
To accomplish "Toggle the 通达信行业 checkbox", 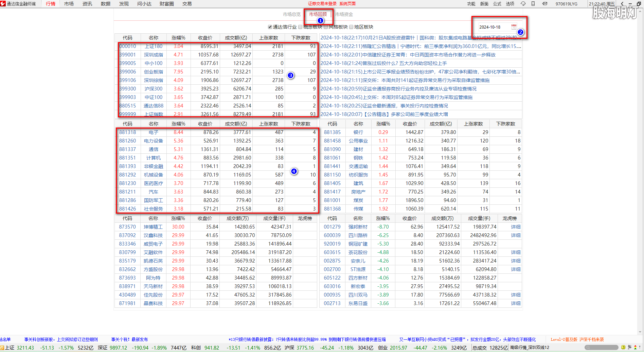I will point(270,27).
